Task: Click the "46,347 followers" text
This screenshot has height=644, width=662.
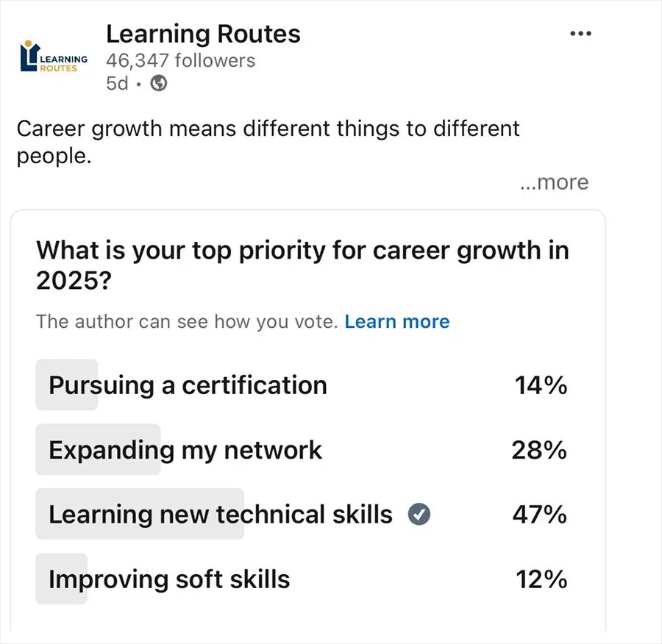Action: pyautogui.click(x=180, y=61)
